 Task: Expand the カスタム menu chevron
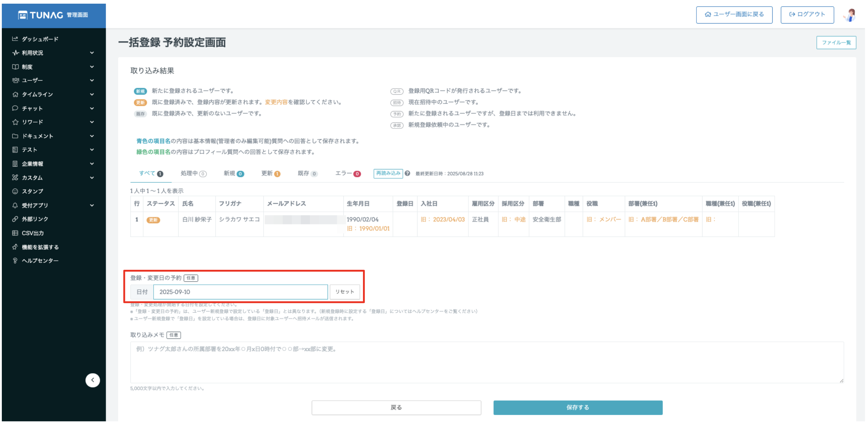92,177
